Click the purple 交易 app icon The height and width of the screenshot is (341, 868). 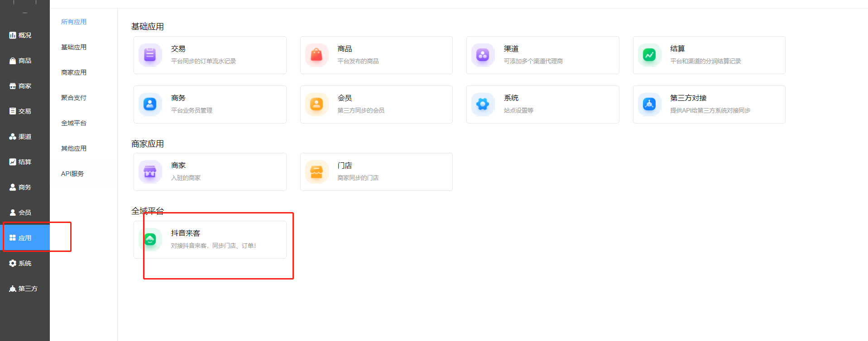click(x=150, y=55)
